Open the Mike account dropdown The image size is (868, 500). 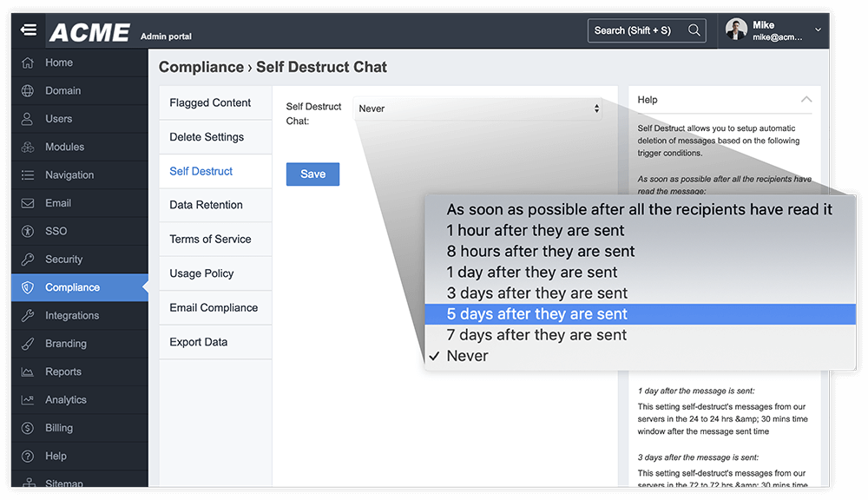(x=773, y=29)
